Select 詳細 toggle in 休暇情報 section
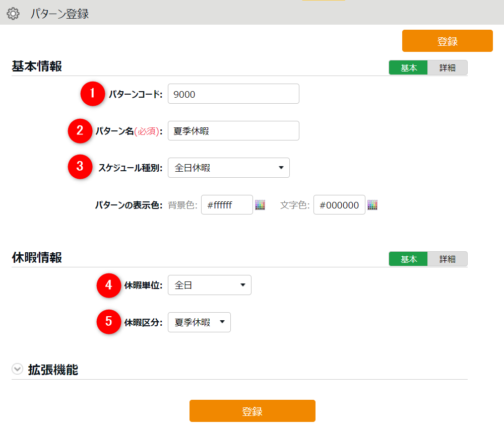Image resolution: width=504 pixels, height=431 pixels. 448,259
